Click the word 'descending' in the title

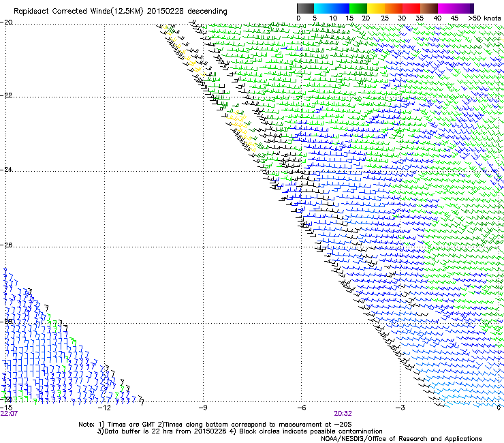(207, 12)
